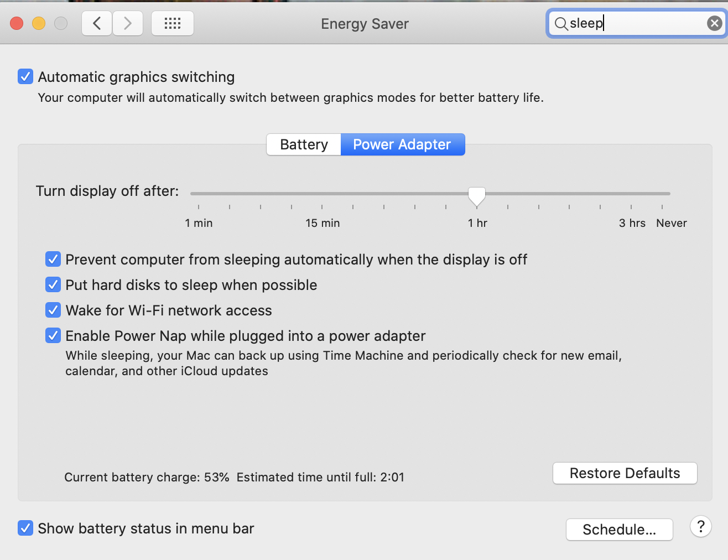Uncheck Prevent computer from sleeping automatically
This screenshot has width=728, height=560.
click(x=53, y=259)
